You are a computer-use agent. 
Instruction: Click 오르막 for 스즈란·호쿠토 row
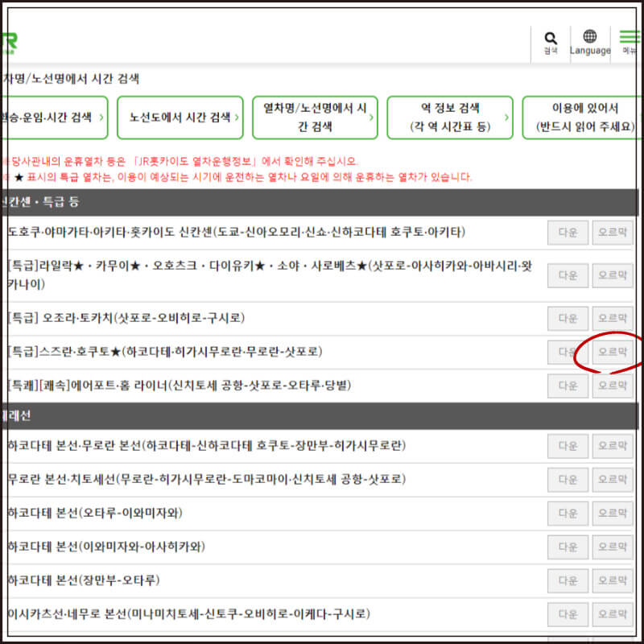[x=613, y=352]
